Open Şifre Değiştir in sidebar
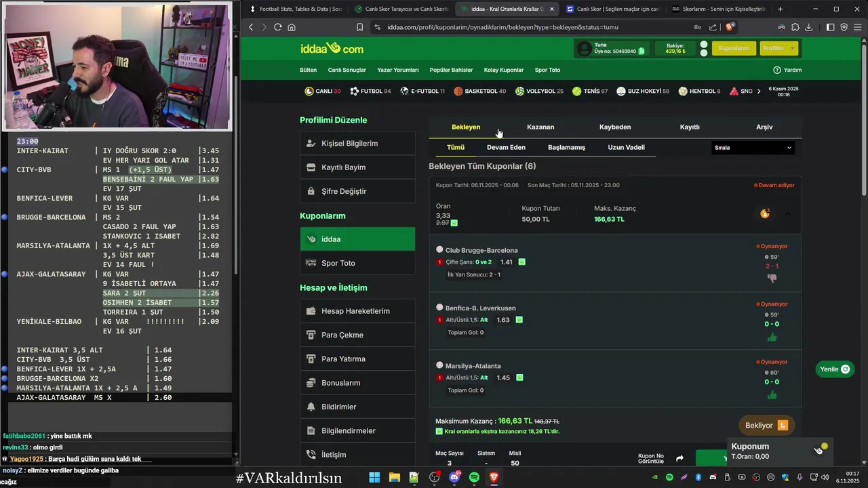Viewport: 868px width, 488px height. (357, 191)
